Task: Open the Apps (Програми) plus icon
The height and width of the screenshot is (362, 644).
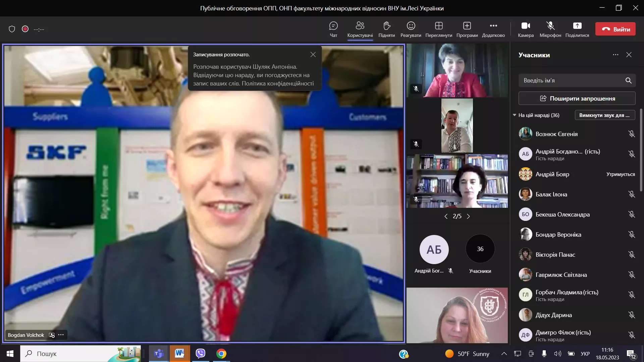Action: 467,26
